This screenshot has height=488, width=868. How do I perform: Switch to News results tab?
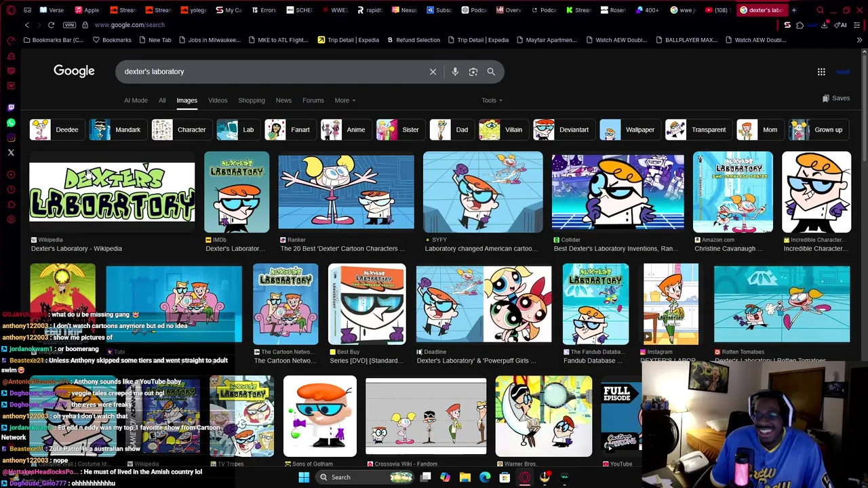pyautogui.click(x=283, y=100)
